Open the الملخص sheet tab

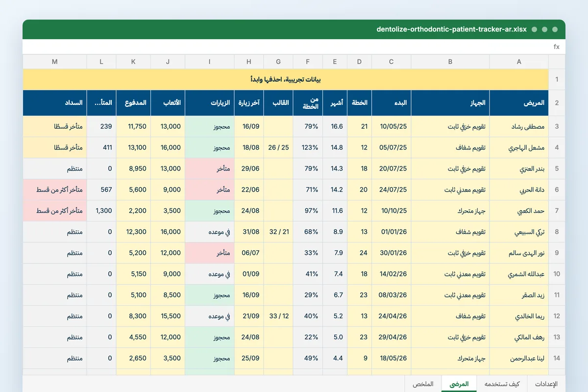(x=423, y=384)
